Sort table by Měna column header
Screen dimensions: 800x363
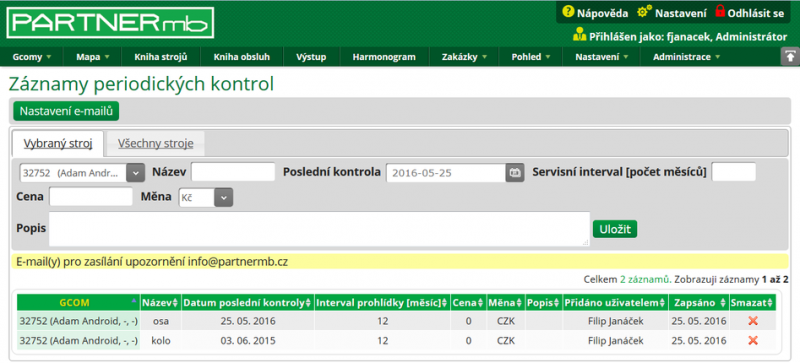pos(506,302)
